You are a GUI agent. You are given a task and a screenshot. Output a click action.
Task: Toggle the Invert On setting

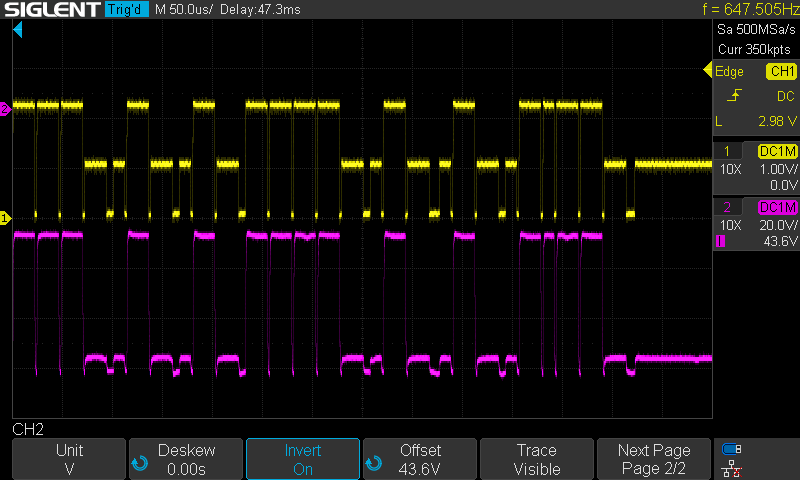[x=303, y=459]
